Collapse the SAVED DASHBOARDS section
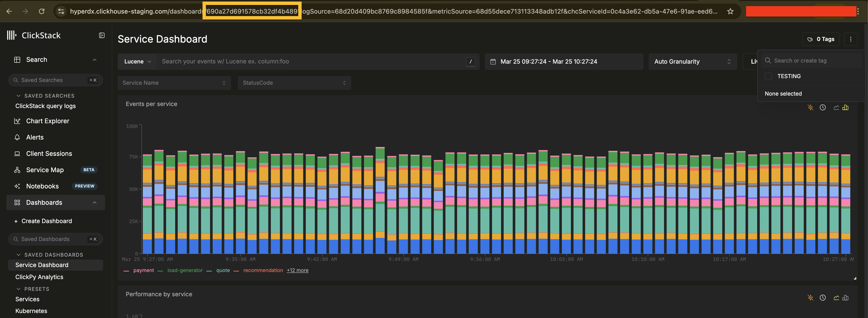868x318 pixels. pyautogui.click(x=19, y=255)
